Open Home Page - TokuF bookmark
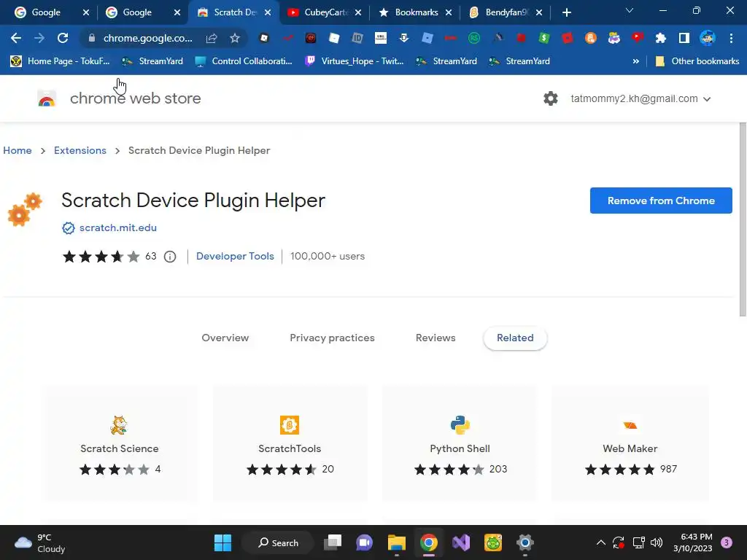Viewport: 747px width, 560px height. coord(60,61)
